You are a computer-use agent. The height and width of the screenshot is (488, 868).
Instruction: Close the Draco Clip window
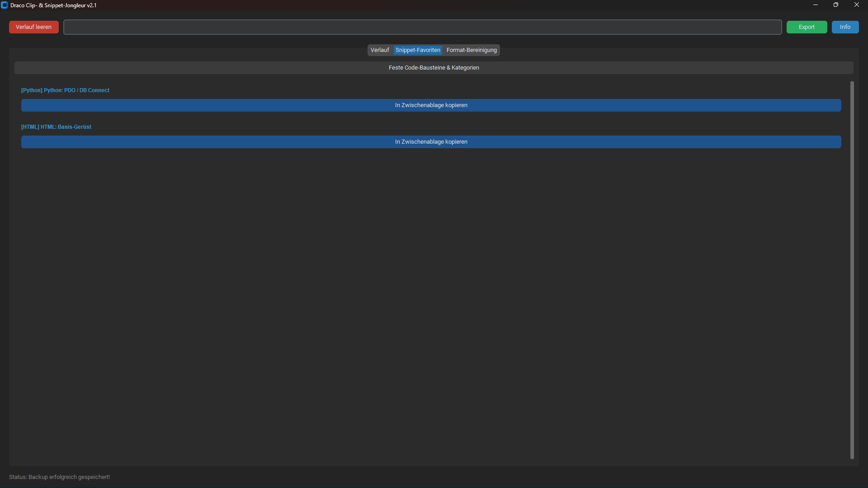tap(857, 5)
